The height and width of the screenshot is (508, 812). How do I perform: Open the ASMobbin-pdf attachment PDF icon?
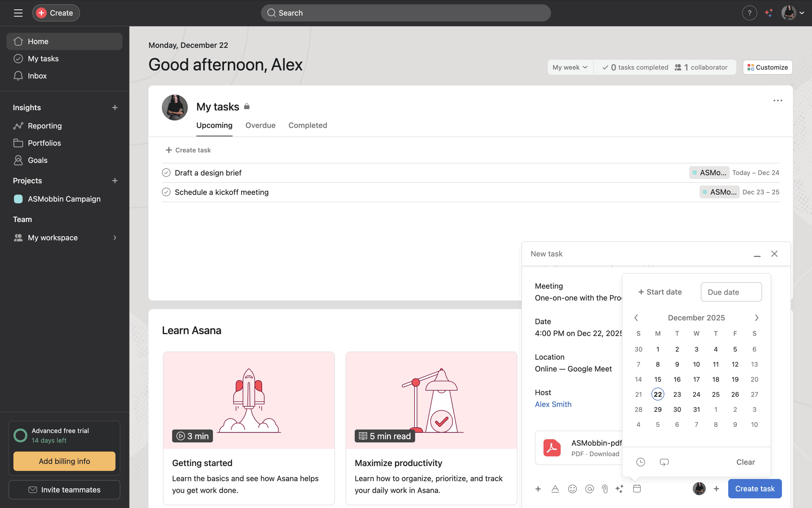click(x=552, y=448)
